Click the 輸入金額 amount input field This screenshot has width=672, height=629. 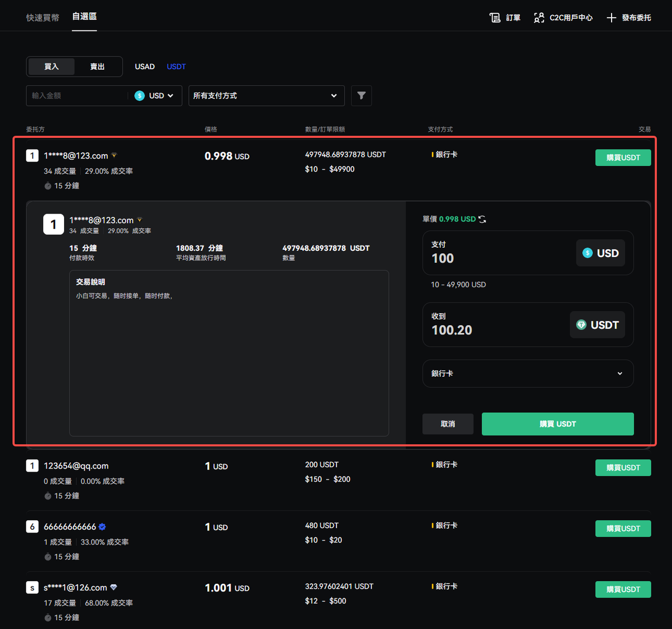click(77, 95)
